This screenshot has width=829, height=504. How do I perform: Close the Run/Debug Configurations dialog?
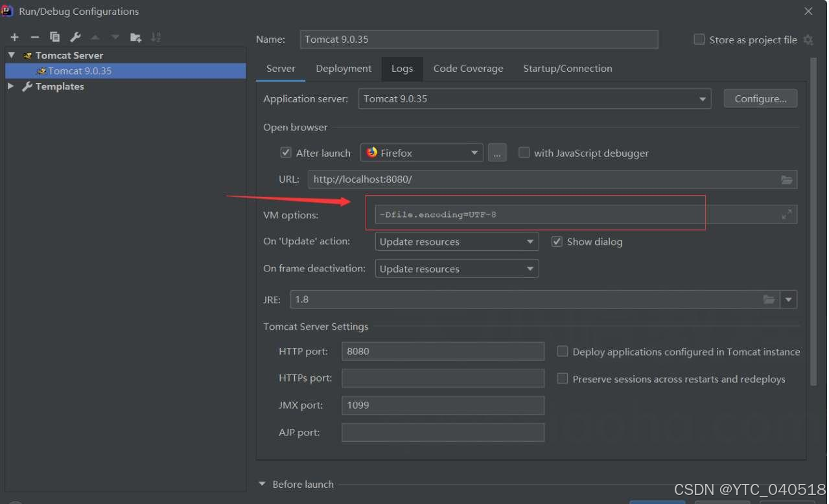[808, 11]
